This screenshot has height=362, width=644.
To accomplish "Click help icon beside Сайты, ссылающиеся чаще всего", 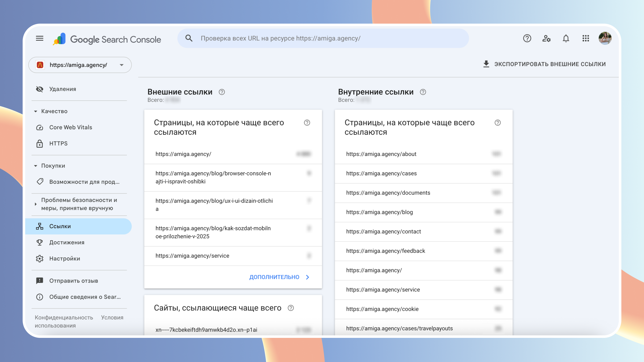I will 291,308.
